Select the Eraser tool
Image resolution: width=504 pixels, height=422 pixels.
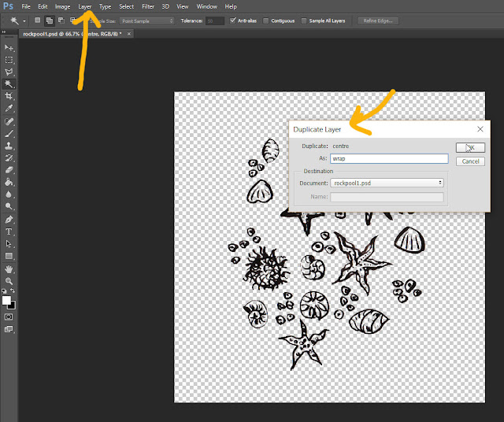coord(9,170)
